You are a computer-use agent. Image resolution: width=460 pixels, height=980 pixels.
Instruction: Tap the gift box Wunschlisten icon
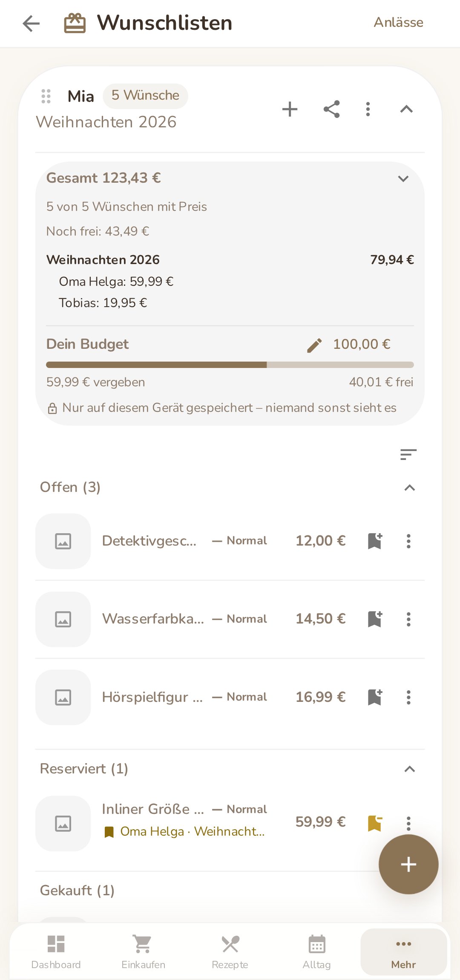click(75, 23)
